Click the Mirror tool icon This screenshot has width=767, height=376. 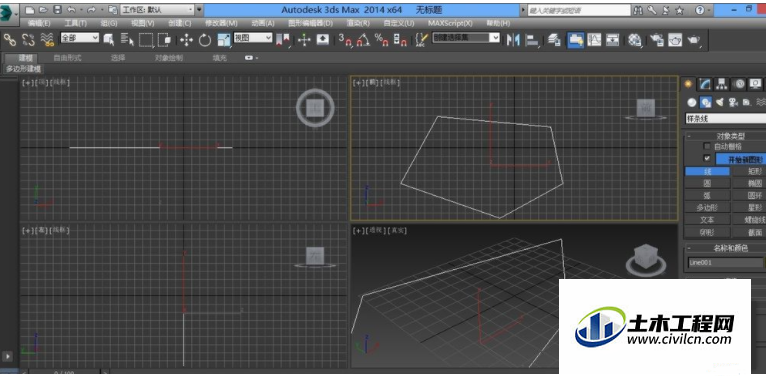[513, 40]
